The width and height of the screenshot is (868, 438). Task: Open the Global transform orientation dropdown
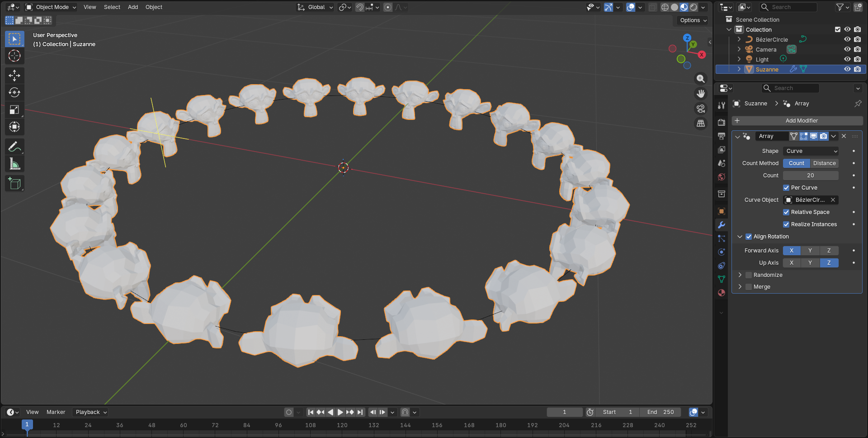315,7
